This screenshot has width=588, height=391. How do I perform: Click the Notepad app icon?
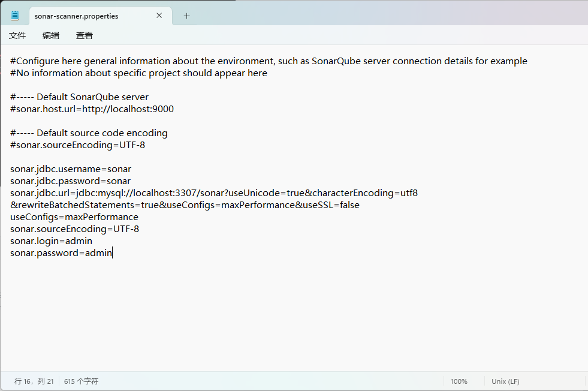pos(15,16)
